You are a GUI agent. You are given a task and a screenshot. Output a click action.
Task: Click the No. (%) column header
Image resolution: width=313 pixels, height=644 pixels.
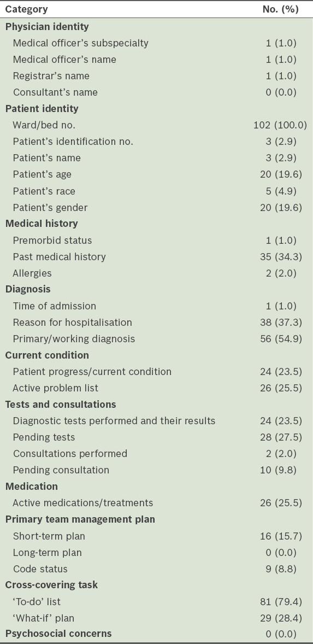click(280, 9)
